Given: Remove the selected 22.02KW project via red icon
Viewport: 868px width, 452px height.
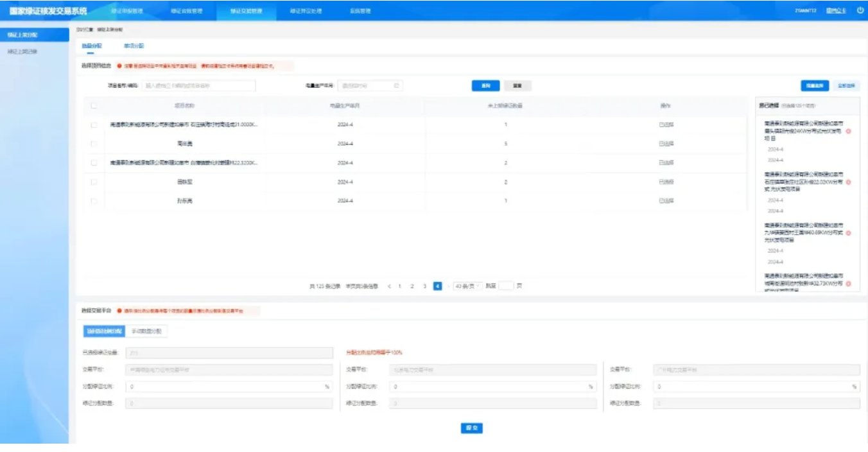Looking at the screenshot, I should click(x=849, y=182).
